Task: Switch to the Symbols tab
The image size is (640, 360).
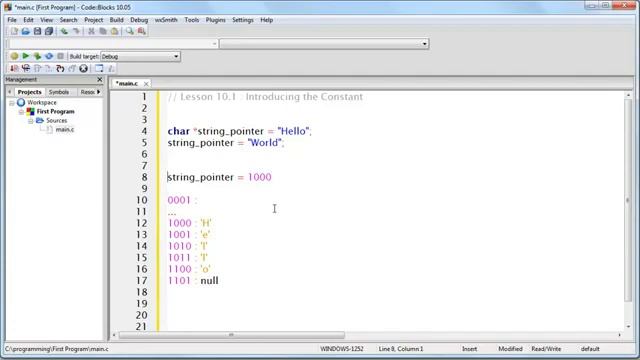Action: click(59, 92)
